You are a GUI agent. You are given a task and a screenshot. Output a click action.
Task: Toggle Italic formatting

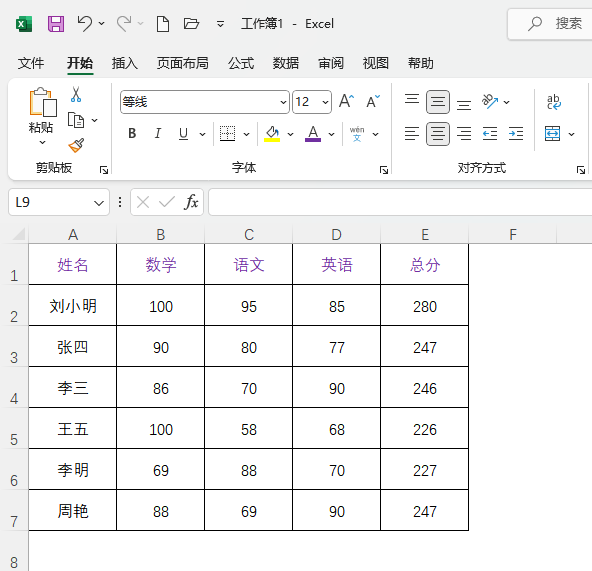click(158, 133)
